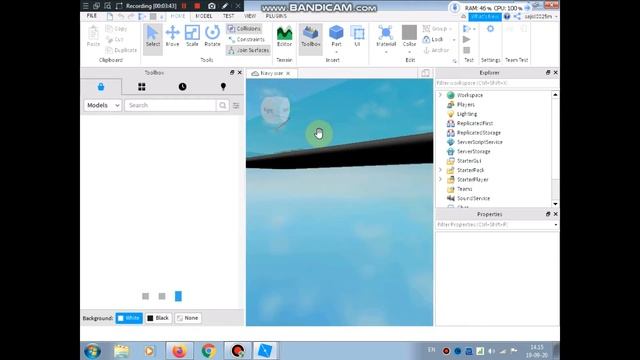Open the Color picker swatch
This screenshot has height=360, width=640.
pyautogui.click(x=409, y=38)
